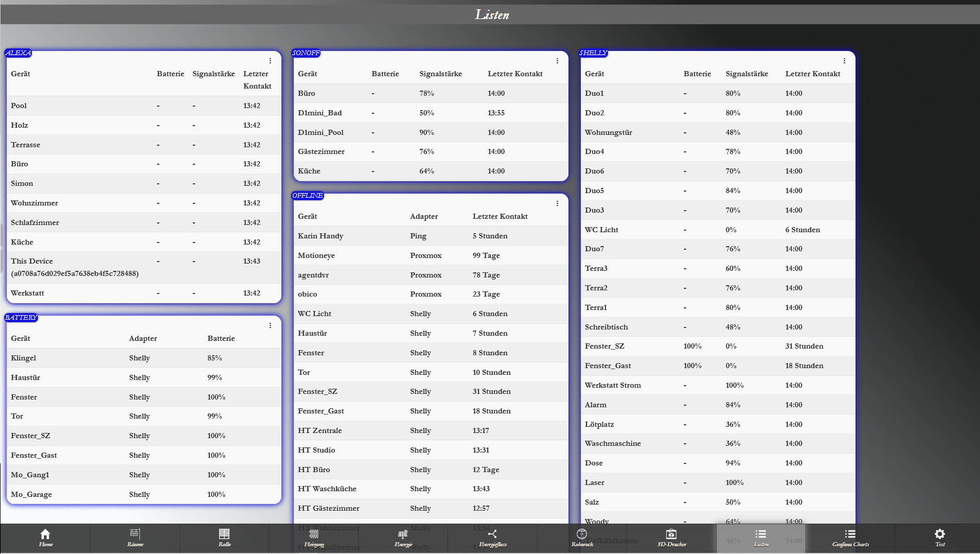Sort OFFLINE table by Adapter header
This screenshot has width=980, height=554.
424,216
